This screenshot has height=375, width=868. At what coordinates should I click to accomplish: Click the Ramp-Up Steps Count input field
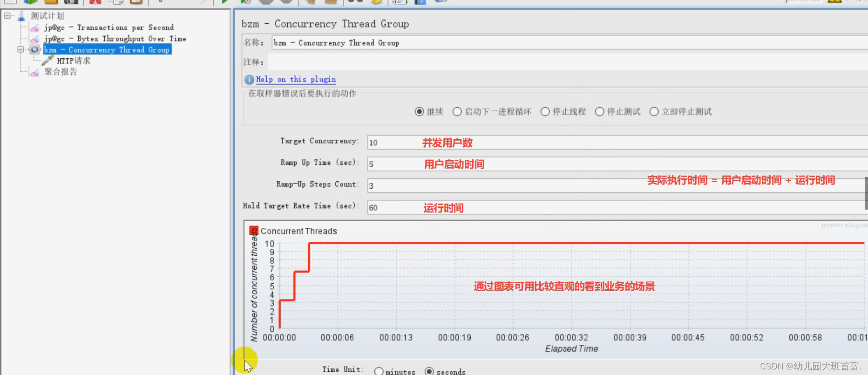pos(617,185)
